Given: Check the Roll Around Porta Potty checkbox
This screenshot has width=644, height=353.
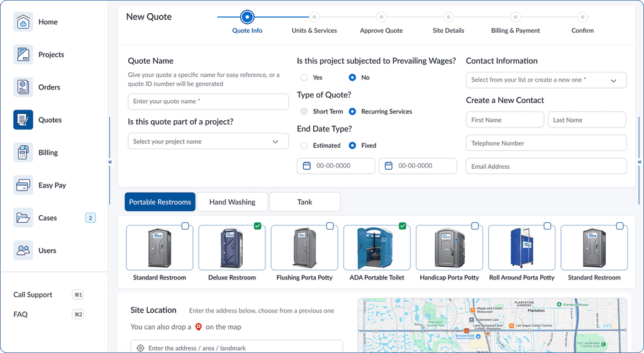Looking at the screenshot, I should tap(548, 226).
